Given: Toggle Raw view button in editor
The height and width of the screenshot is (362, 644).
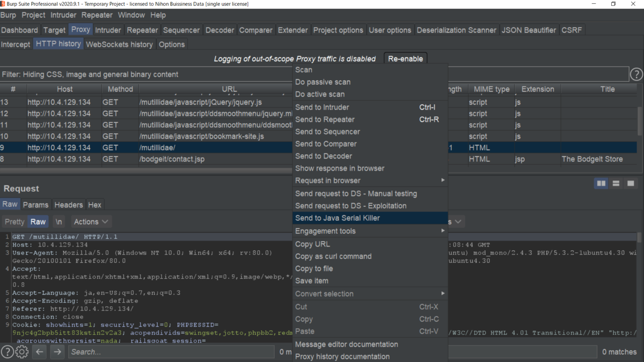Looking at the screenshot, I should tap(38, 221).
